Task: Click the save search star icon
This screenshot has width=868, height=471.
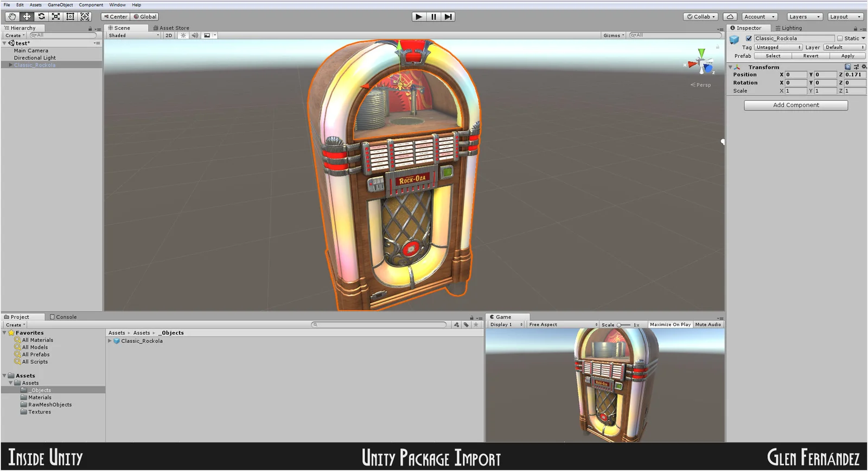Action: (x=476, y=325)
